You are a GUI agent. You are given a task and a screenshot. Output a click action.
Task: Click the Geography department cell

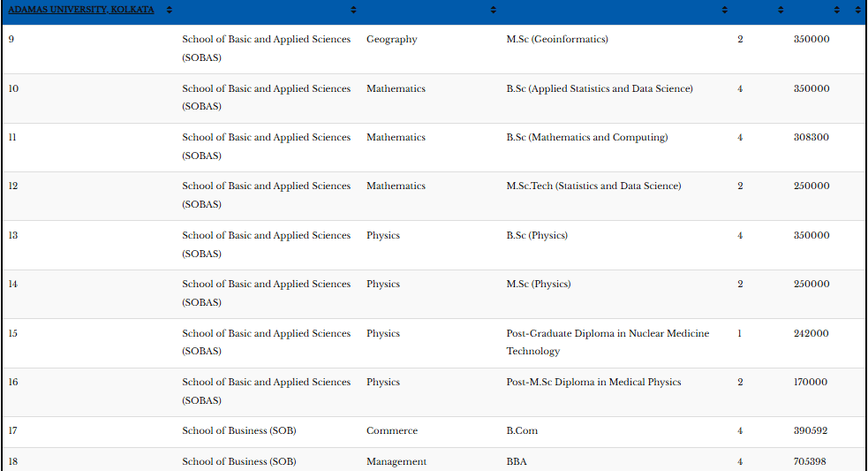pyautogui.click(x=391, y=40)
